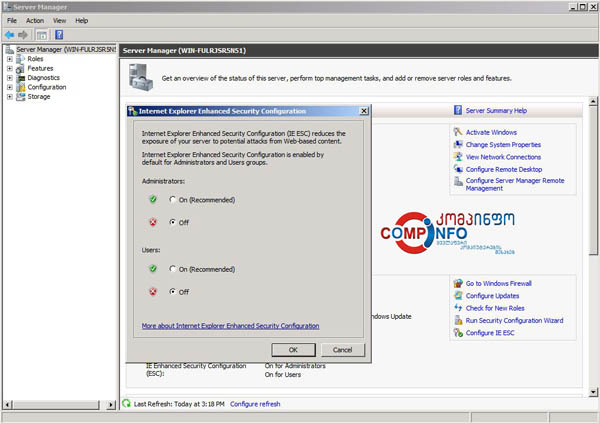Click the Server Manager root node icon

[x=10, y=50]
